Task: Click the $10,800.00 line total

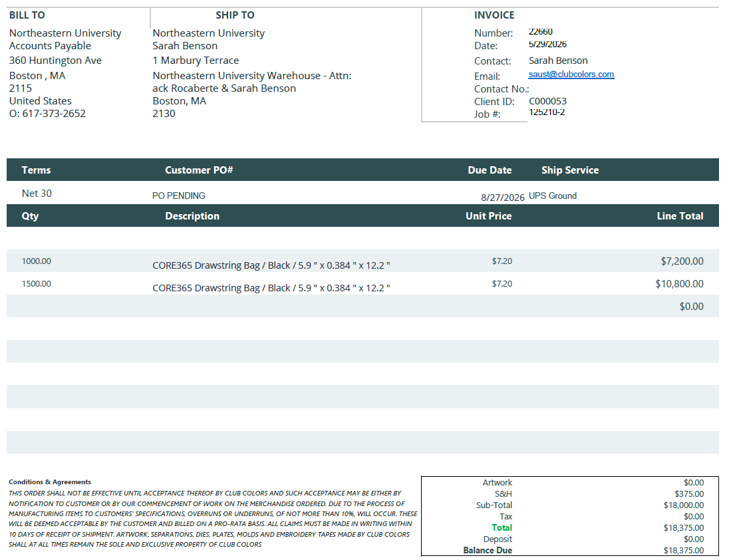Action: pyautogui.click(x=679, y=284)
